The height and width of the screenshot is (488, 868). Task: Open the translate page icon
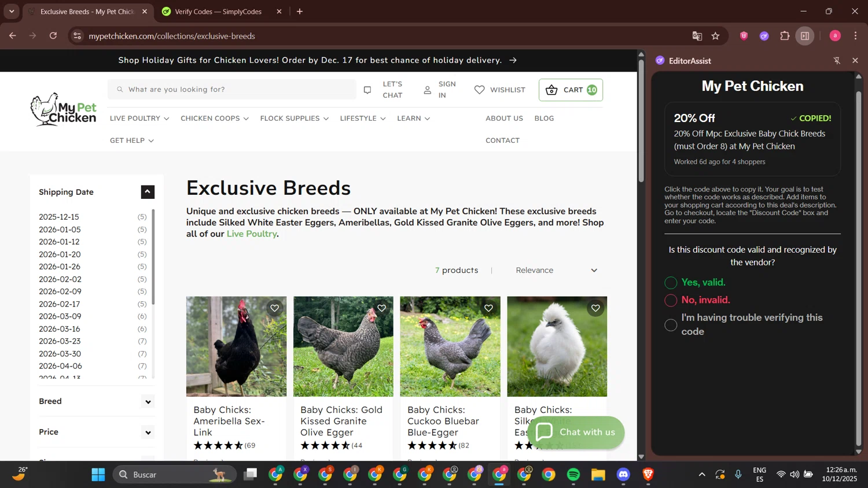[x=697, y=36]
